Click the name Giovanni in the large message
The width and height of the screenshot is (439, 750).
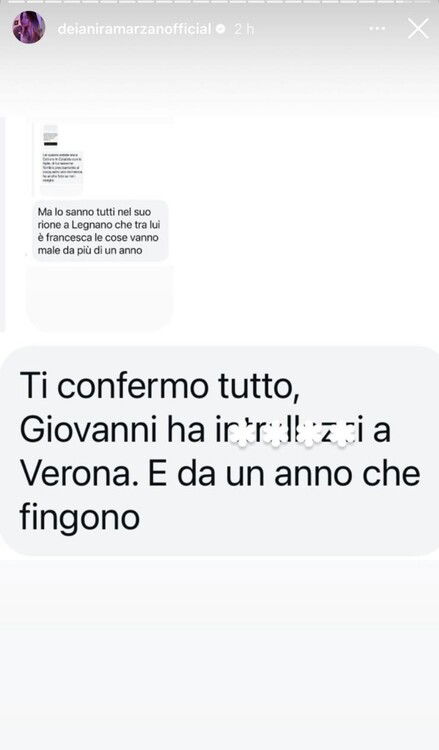[x=88, y=430]
